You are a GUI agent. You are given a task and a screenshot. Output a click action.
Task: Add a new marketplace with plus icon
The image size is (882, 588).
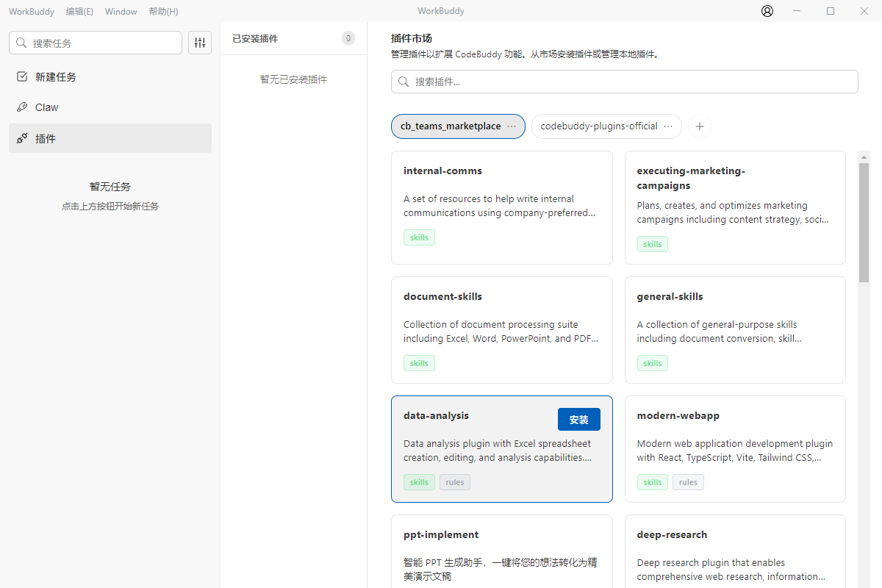(x=699, y=126)
